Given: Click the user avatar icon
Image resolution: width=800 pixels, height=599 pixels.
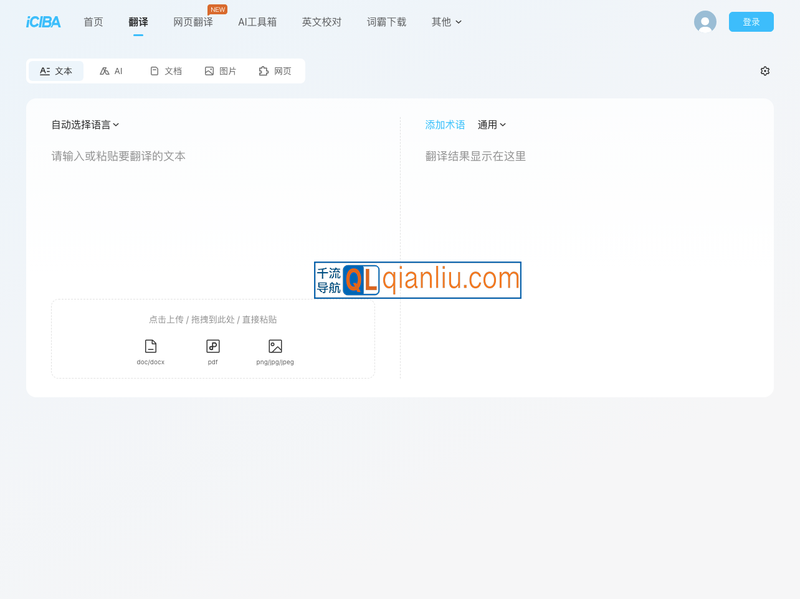Looking at the screenshot, I should pyautogui.click(x=706, y=21).
